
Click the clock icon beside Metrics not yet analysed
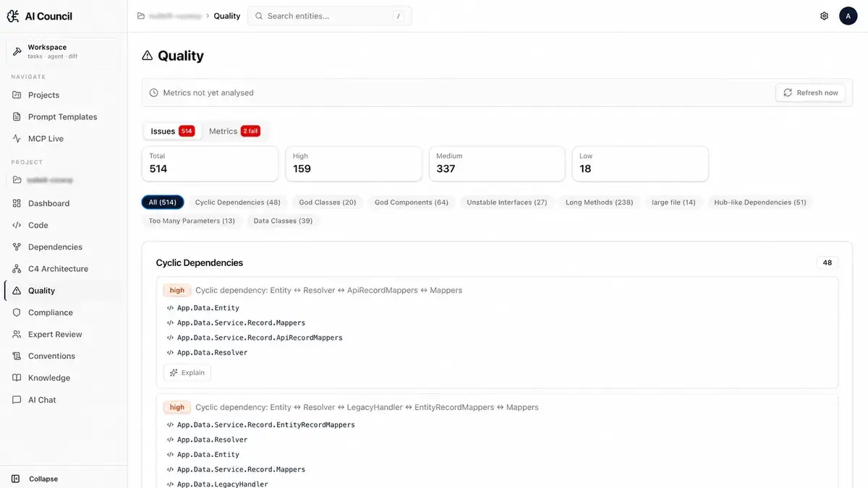coord(153,93)
